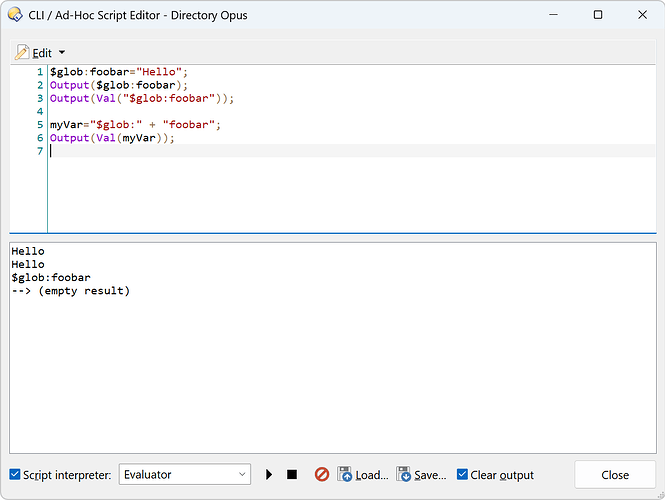This screenshot has width=665, height=500.
Task: Toggle the Script interpreter checkbox
Action: pos(15,474)
